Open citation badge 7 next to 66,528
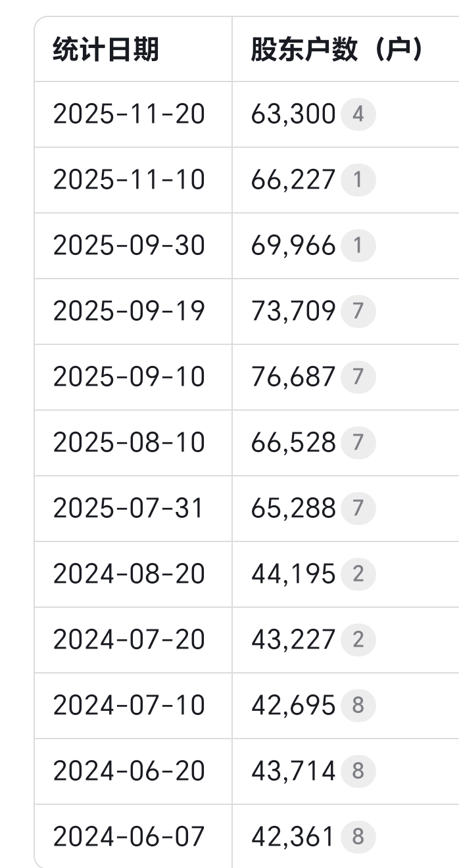This screenshot has width=459, height=868. pos(358,443)
